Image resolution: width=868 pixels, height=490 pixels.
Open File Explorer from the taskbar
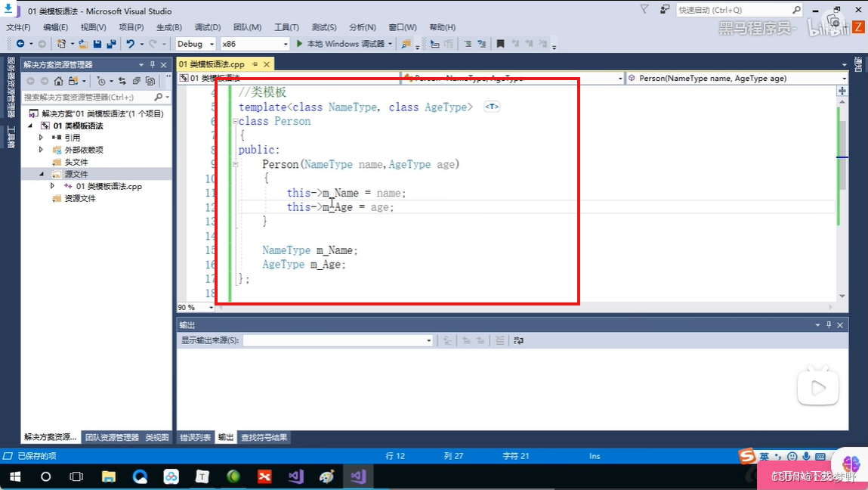tap(109, 476)
